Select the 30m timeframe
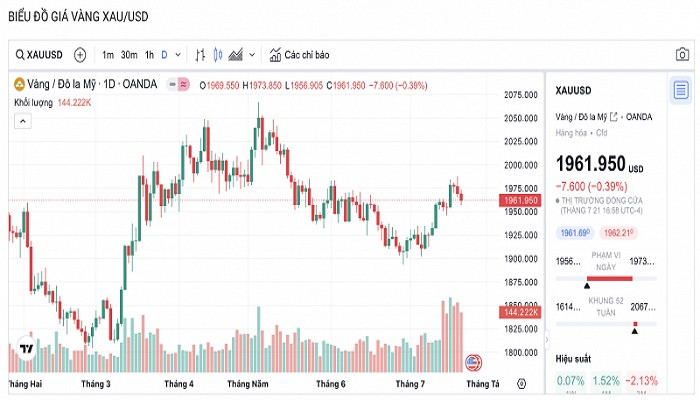Screen dimensions: 700x400 [129, 55]
